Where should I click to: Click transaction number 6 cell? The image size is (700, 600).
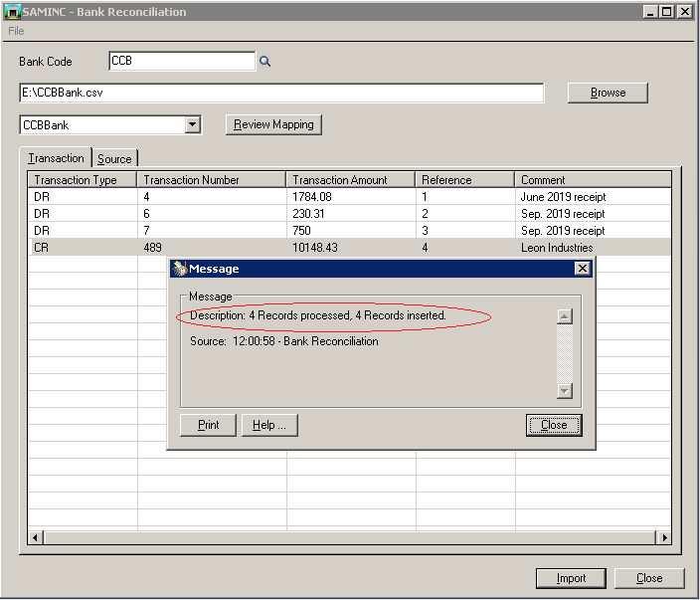coord(212,214)
